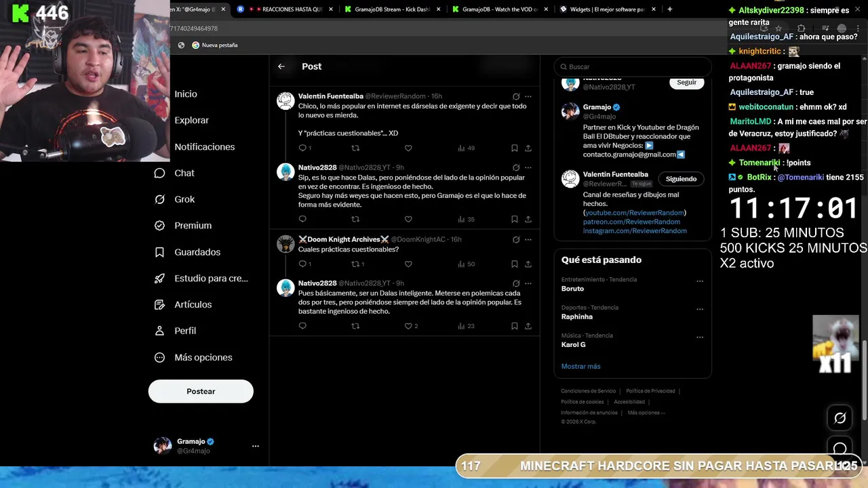Bookmark Valentin Fuentealba's tweet
Image resolution: width=868 pixels, height=488 pixels.
[x=515, y=148]
